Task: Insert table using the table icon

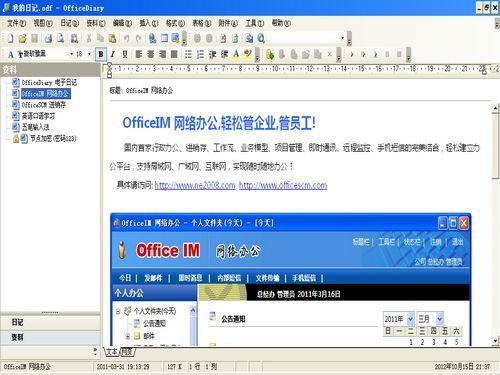Action: click(164, 38)
